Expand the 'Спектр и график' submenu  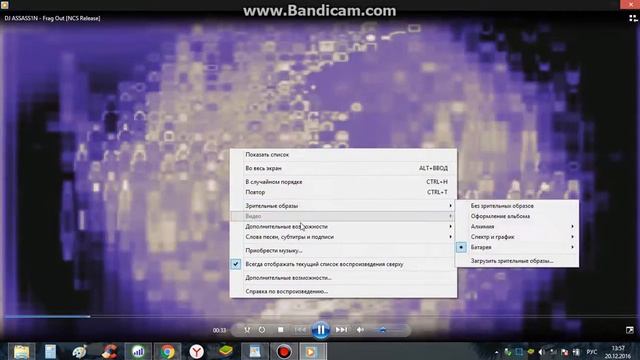point(517,237)
